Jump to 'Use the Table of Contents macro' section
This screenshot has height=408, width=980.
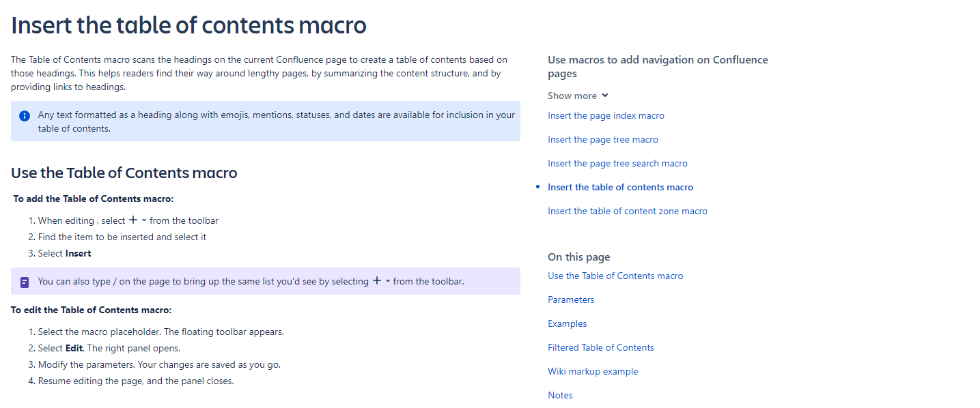[x=615, y=276]
